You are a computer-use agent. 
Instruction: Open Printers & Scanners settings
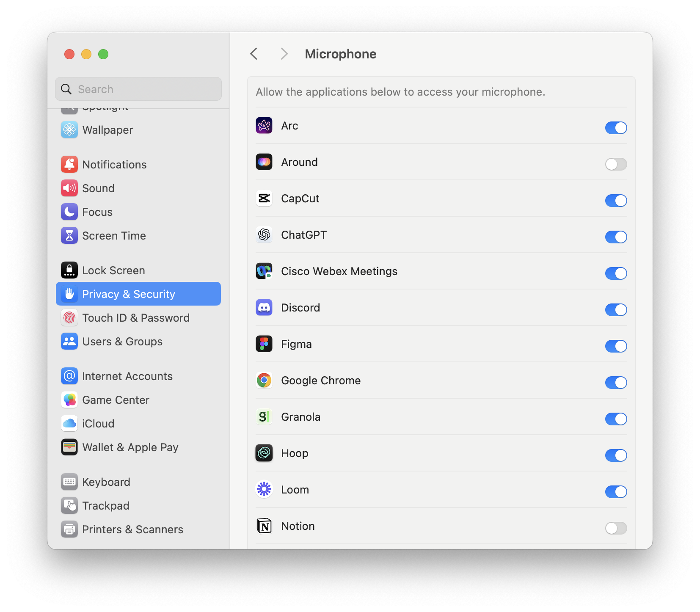pos(138,529)
